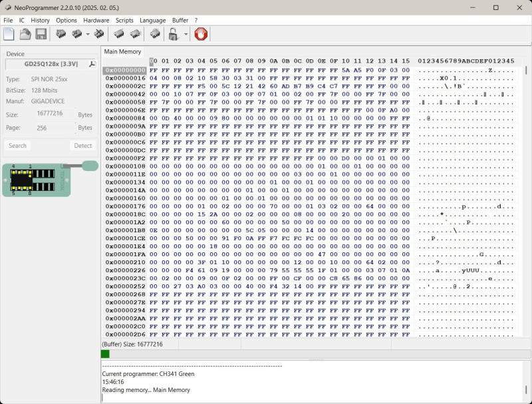Click the datasheet PDF icon beside GD25Q128x

(92, 64)
